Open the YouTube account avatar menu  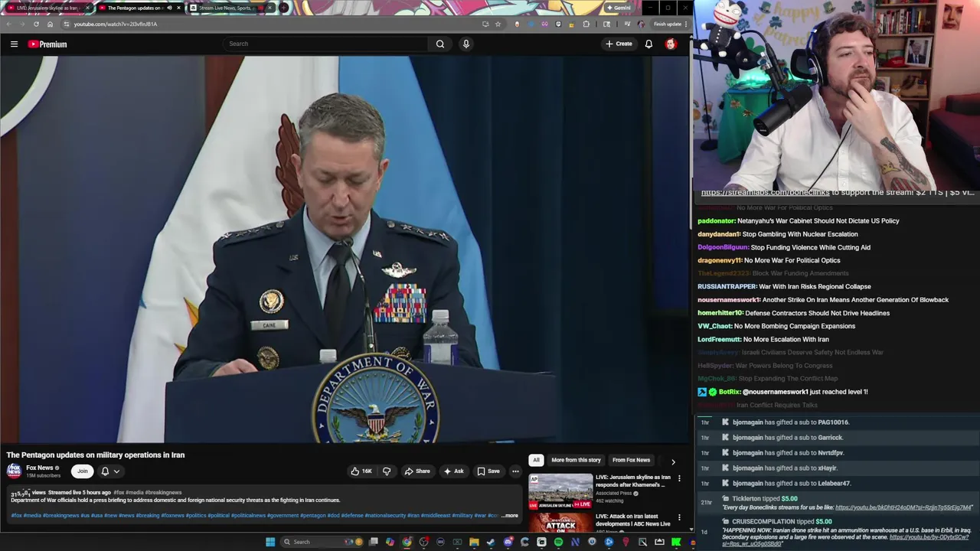click(x=671, y=44)
